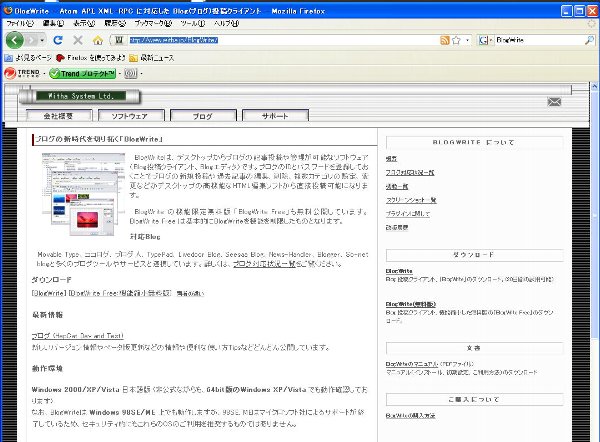
Task: Open the dropdown next to wireless icon
Action: (141, 73)
